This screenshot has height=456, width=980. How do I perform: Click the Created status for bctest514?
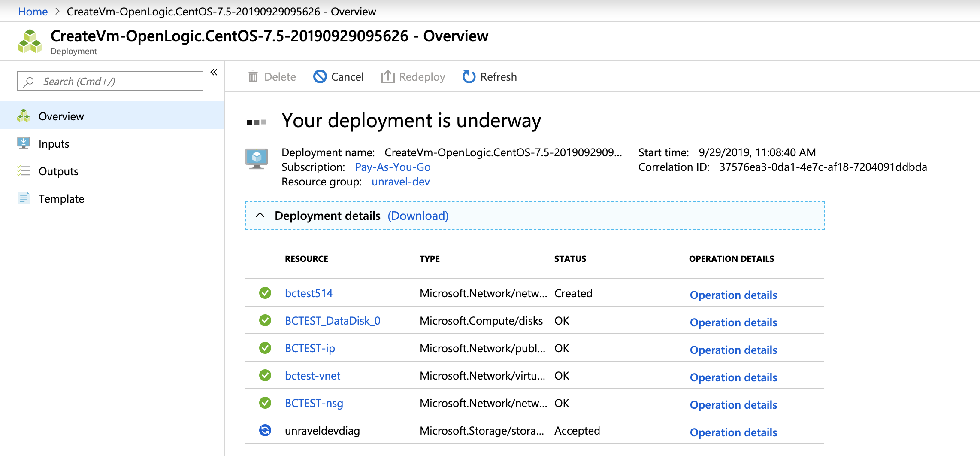[x=573, y=293]
